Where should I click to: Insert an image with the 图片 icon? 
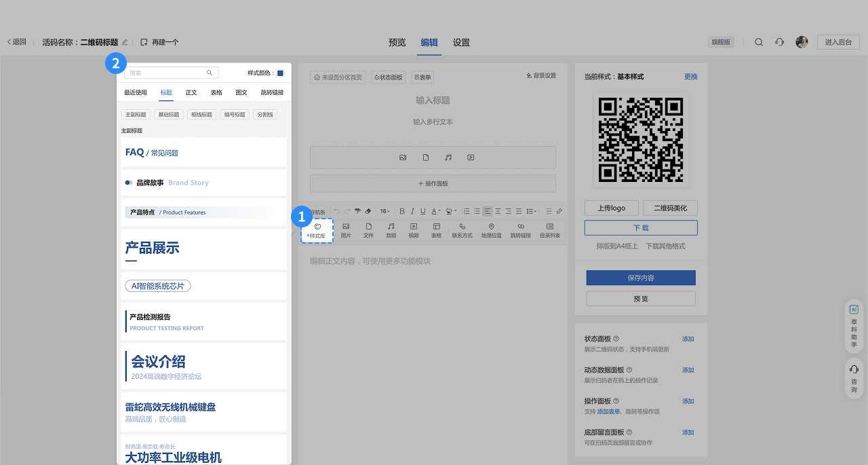pos(346,230)
